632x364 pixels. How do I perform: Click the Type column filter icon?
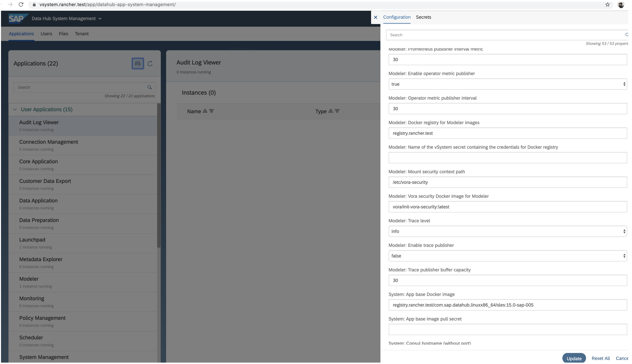(x=337, y=111)
